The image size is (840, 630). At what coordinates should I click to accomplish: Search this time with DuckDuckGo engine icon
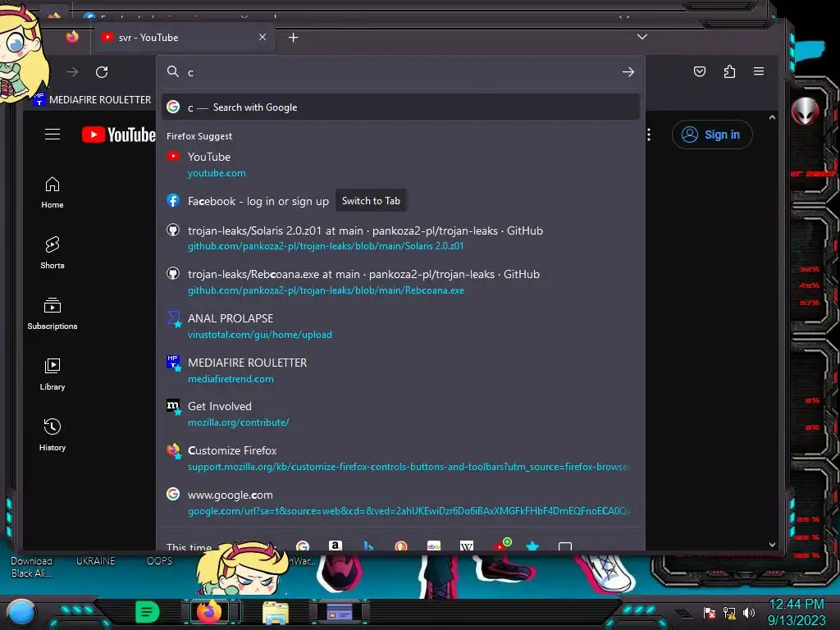pyautogui.click(x=400, y=546)
